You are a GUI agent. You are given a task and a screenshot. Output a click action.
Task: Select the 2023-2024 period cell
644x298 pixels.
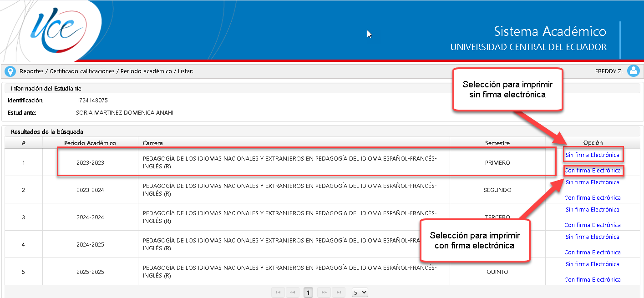90,190
